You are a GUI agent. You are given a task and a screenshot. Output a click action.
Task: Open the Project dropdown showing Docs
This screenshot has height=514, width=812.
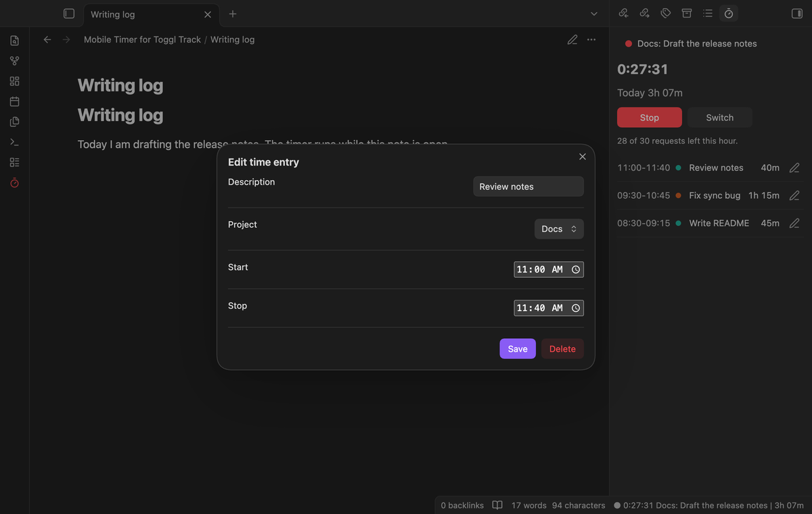(x=559, y=229)
